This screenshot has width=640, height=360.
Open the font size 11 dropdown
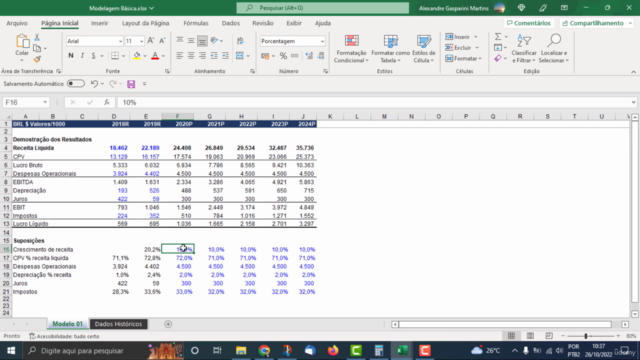tap(142, 41)
